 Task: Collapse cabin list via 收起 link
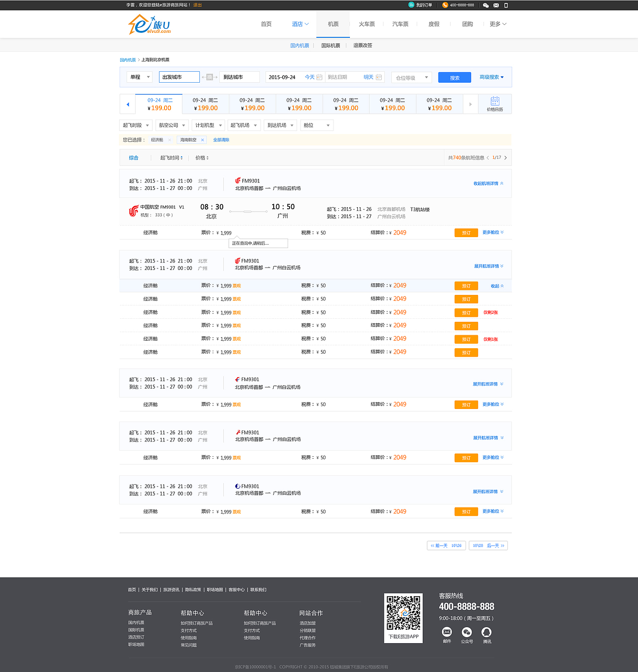click(497, 286)
